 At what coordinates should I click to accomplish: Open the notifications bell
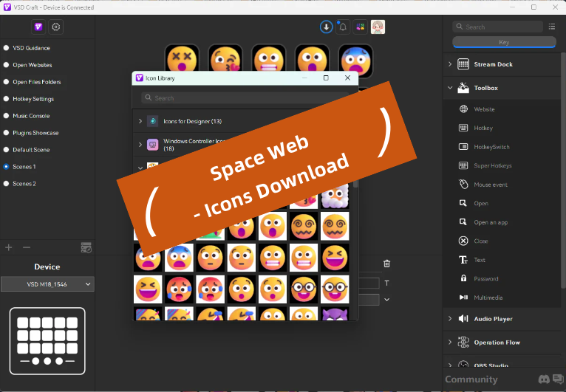tap(343, 27)
